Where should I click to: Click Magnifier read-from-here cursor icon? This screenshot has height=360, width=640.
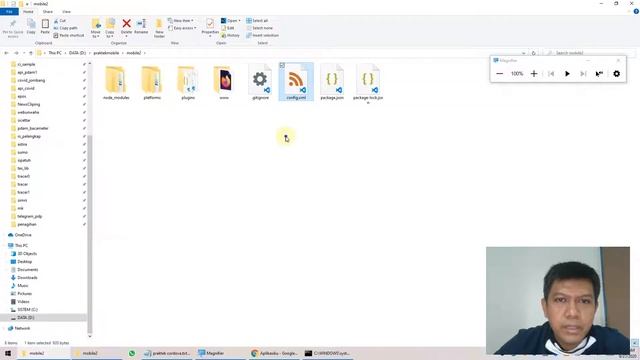click(599, 73)
